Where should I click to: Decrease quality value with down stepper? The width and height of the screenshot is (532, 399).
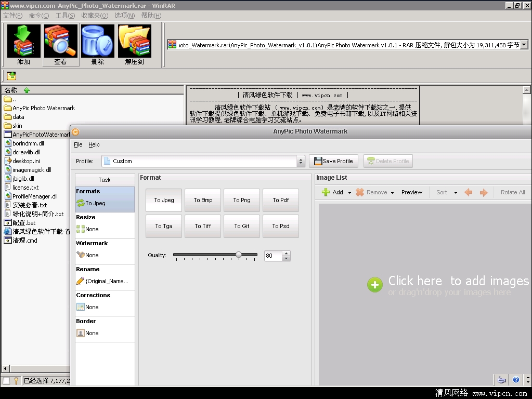coord(287,258)
